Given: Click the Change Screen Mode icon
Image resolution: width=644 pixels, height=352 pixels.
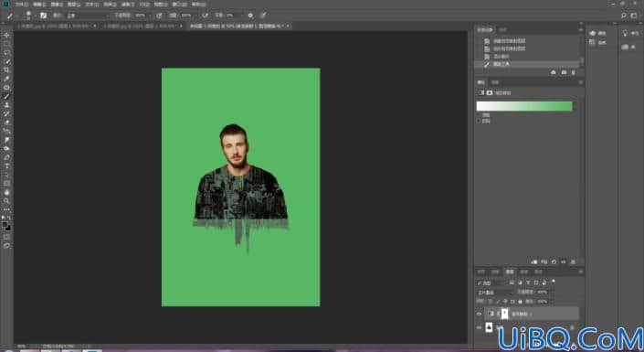Looking at the screenshot, I should [x=6, y=246].
